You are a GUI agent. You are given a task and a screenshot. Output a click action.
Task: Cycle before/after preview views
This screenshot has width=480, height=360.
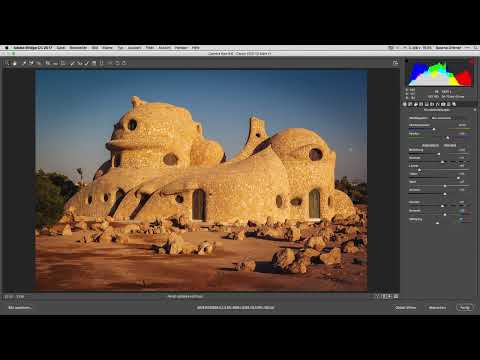tap(377, 296)
